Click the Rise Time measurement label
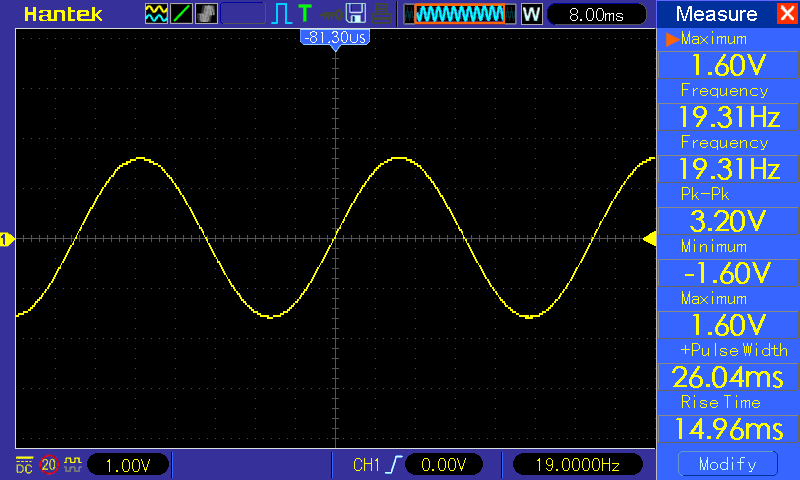The height and width of the screenshot is (480, 800). tap(720, 402)
